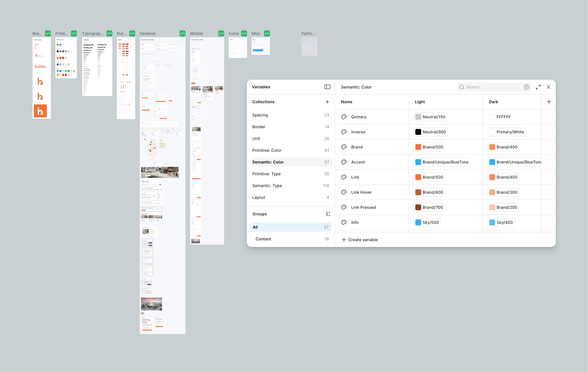Click the palette icon for the Info variable
The image size is (588, 372).
point(344,222)
